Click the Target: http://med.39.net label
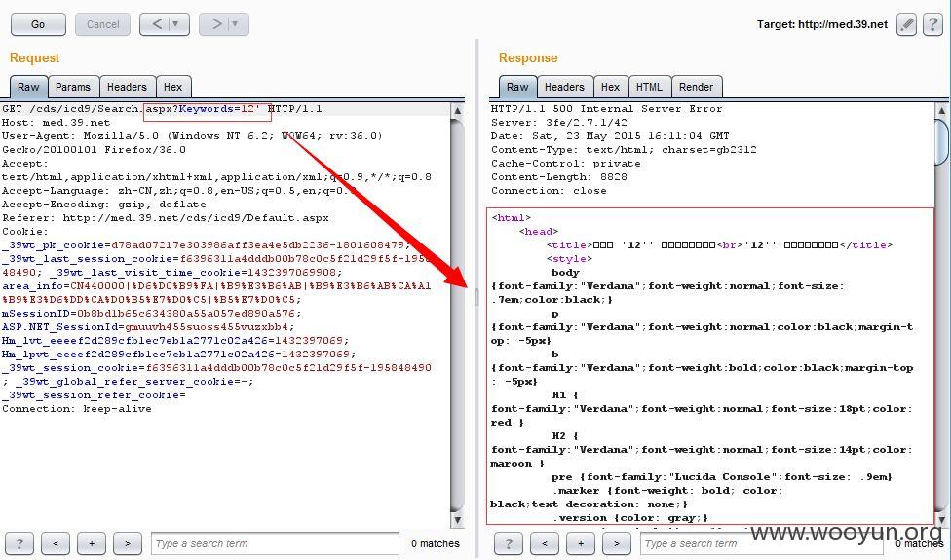Image resolution: width=951 pixels, height=560 pixels. coord(821,24)
